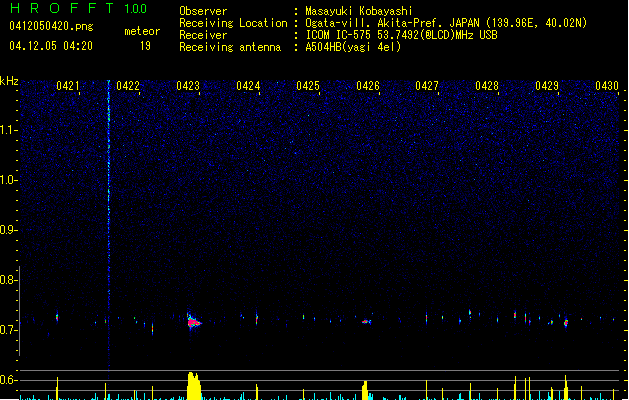Viewport: 629px width, 400px height.
Task: Click the kHz axis unit label
Action: click(x=9, y=80)
